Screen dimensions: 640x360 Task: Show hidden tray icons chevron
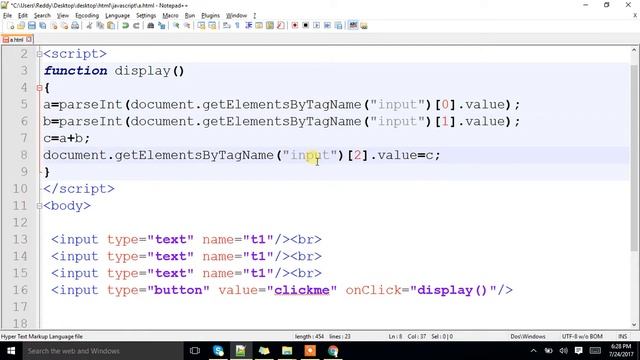[533, 351]
